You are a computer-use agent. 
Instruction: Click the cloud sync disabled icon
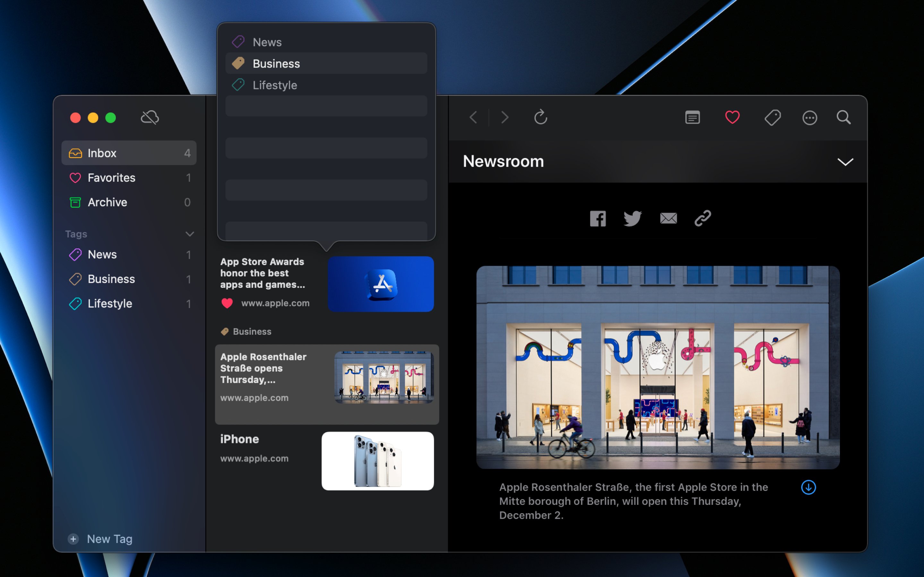point(150,118)
